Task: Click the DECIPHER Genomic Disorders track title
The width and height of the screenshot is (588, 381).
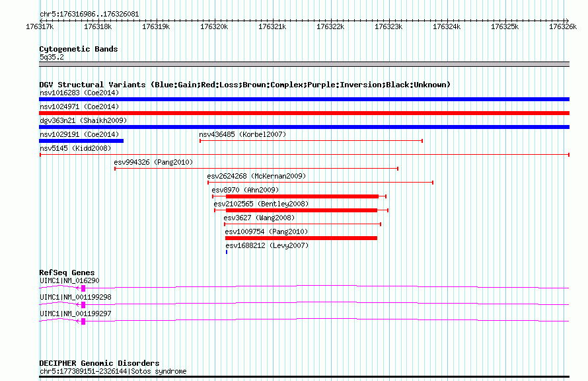Action: point(99,363)
